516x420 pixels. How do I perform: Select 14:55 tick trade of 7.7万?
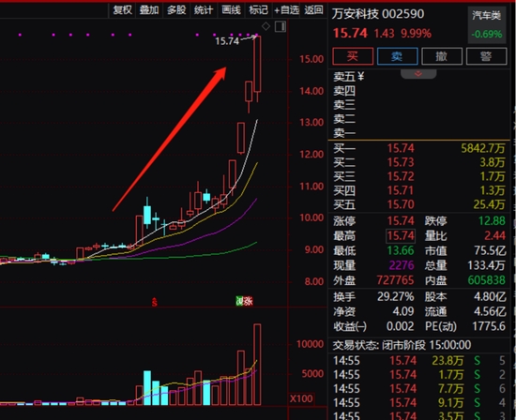click(418, 389)
